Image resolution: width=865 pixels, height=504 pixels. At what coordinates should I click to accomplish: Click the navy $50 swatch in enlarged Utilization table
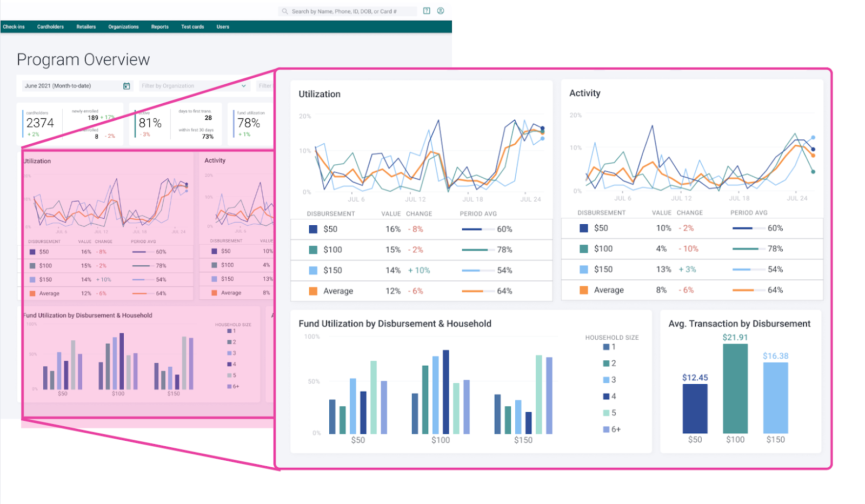click(313, 229)
